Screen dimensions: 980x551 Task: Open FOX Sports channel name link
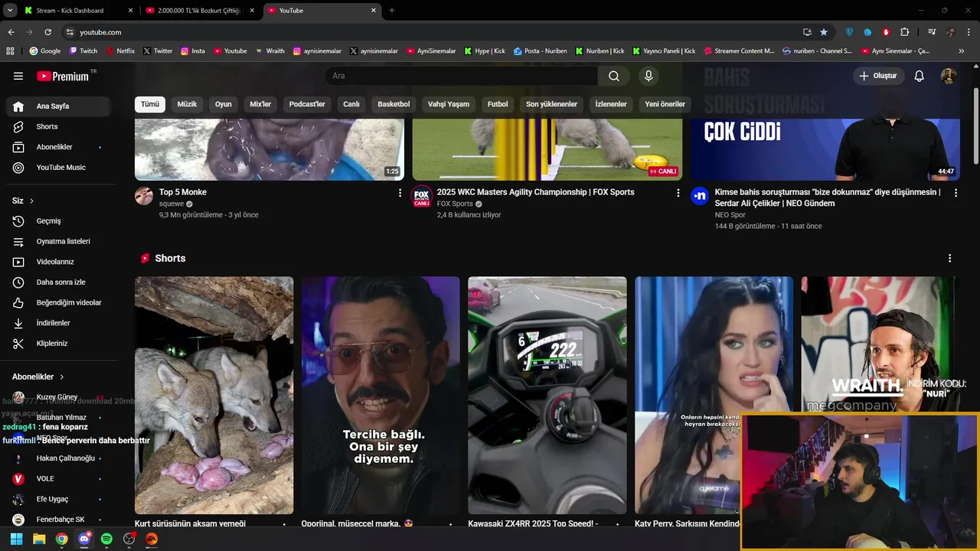[x=455, y=204]
